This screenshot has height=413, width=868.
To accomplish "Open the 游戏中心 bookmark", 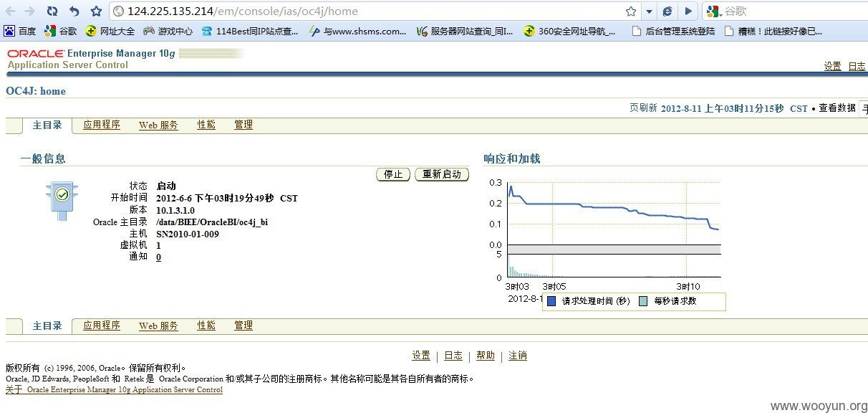I will click(x=168, y=31).
